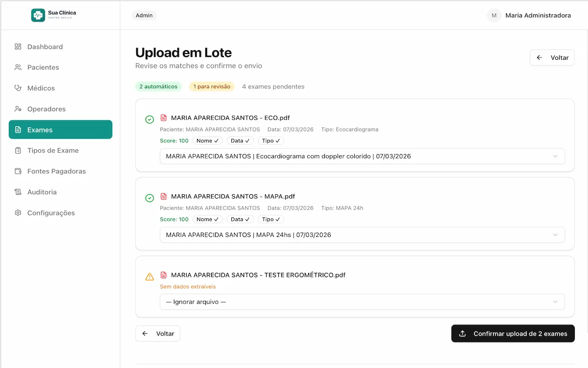The height and width of the screenshot is (368, 588).
Task: Click the user avatar with letter M
Action: [x=494, y=15]
